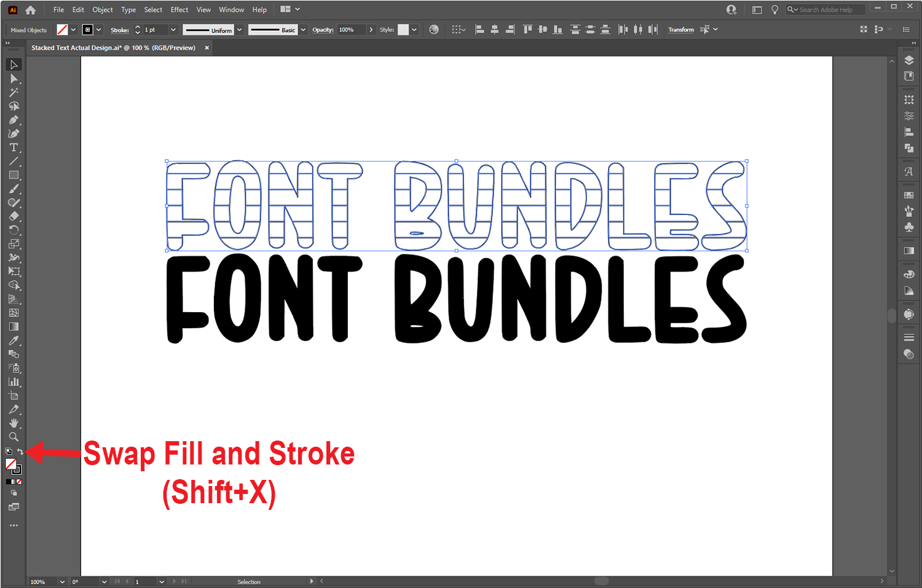Reset to Default Fill and Stroke
The height and width of the screenshot is (588, 922).
[9, 452]
